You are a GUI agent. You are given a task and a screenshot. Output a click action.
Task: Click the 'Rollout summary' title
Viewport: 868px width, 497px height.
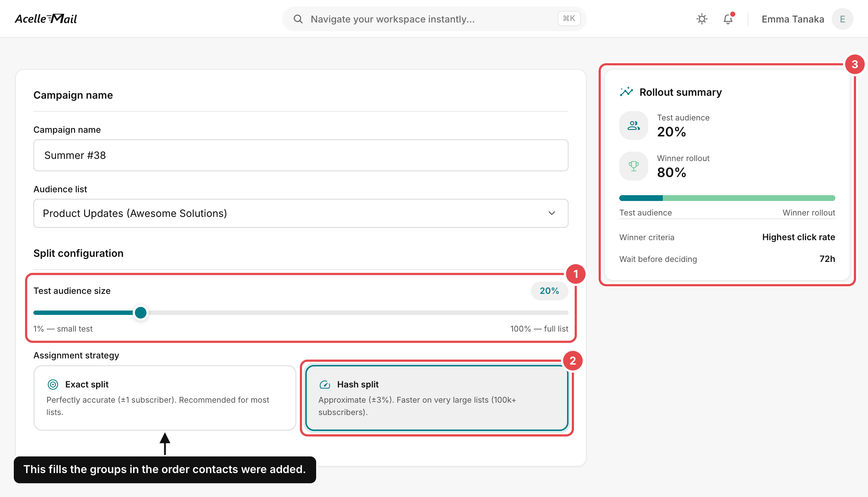(x=681, y=92)
